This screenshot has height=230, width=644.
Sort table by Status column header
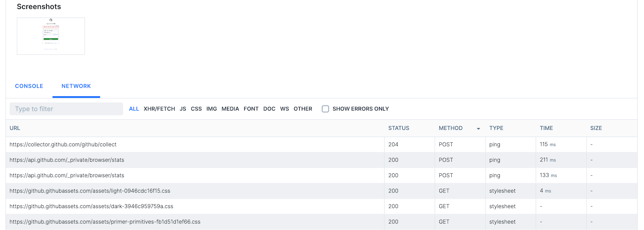click(x=398, y=128)
